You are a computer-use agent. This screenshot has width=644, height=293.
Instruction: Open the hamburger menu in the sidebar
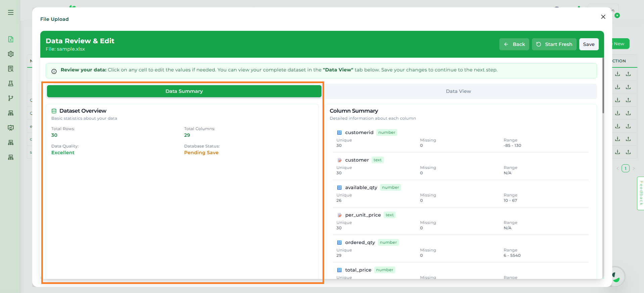11,12
